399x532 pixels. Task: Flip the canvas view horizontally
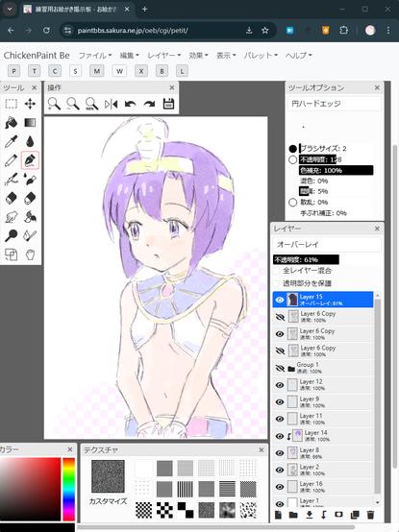pyautogui.click(x=111, y=104)
